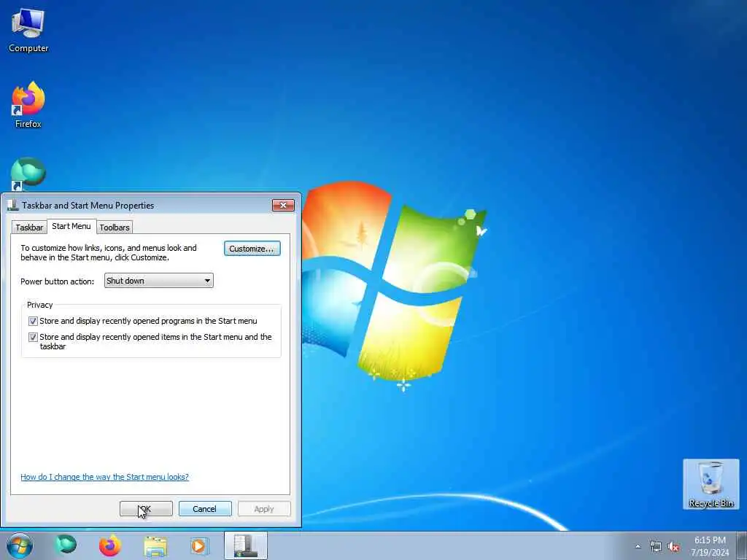
Task: Open the Power button action dropdown
Action: point(158,281)
